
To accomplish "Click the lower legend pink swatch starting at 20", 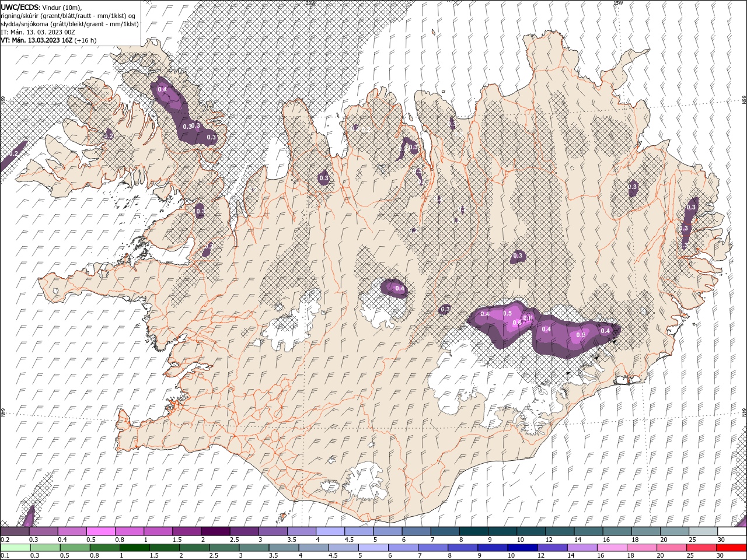I will (x=671, y=548).
